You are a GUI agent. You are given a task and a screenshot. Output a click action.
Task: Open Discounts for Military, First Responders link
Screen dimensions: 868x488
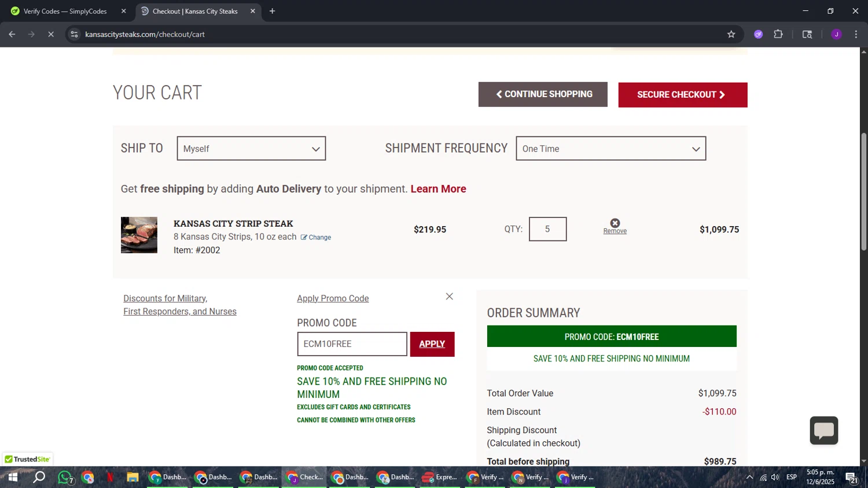tap(180, 305)
